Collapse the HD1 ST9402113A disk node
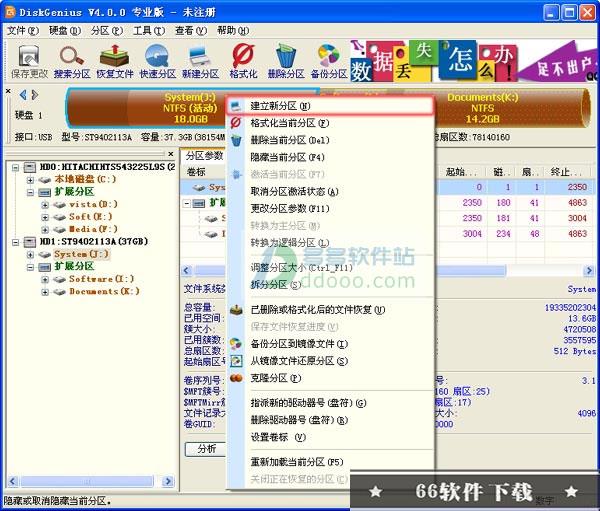Screen dimensions: 600x511 point(15,242)
